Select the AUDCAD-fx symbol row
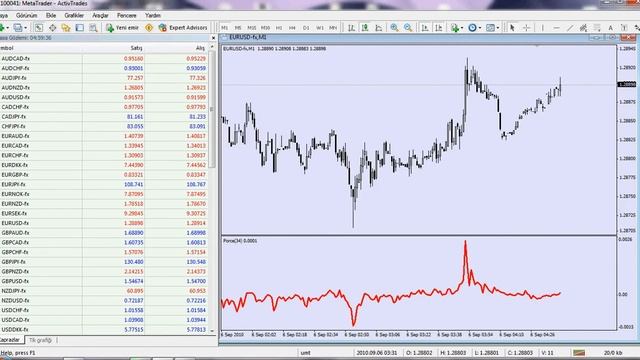 [x=104, y=58]
